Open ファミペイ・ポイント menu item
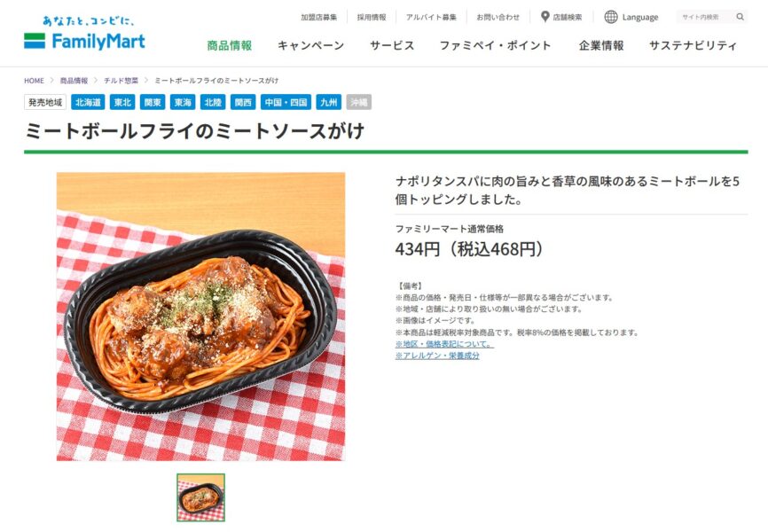 tap(495, 45)
